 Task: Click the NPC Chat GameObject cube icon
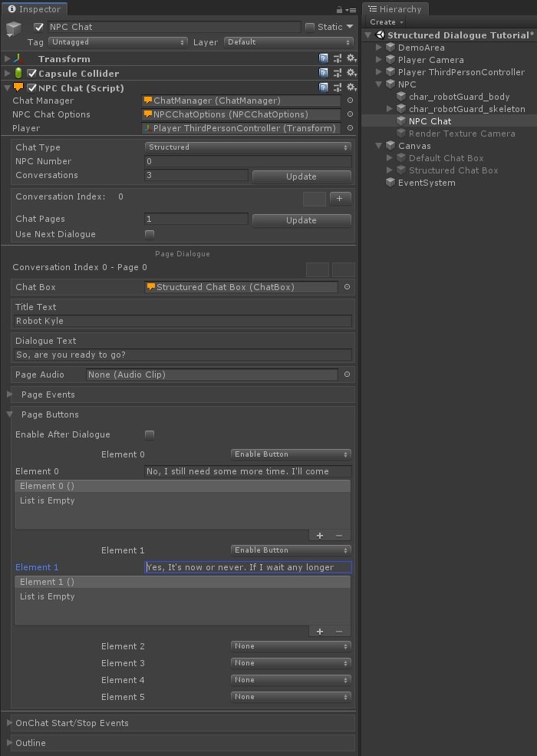point(14,29)
